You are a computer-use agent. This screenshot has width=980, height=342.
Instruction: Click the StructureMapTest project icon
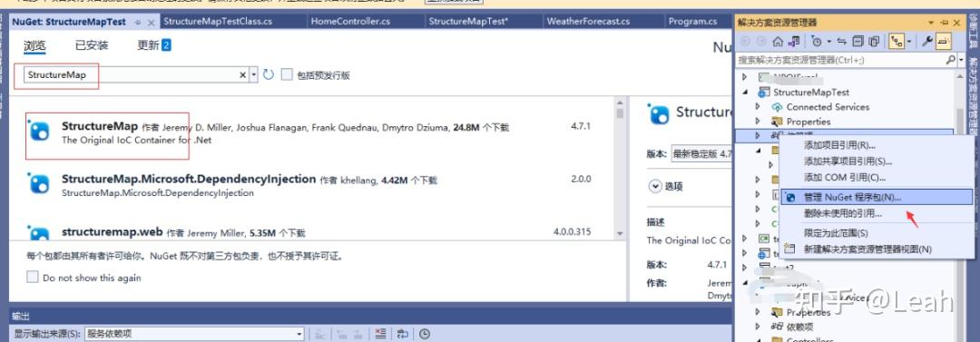(764, 92)
